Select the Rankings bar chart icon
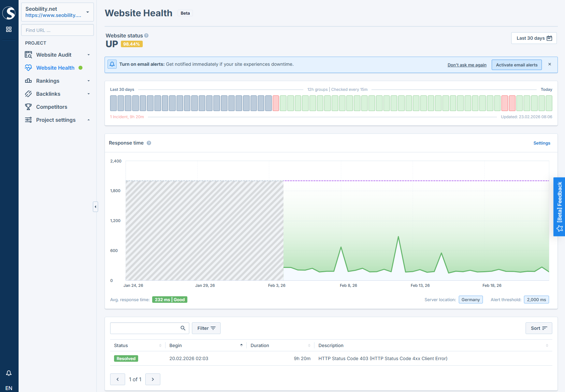565x392 pixels. pos(28,81)
